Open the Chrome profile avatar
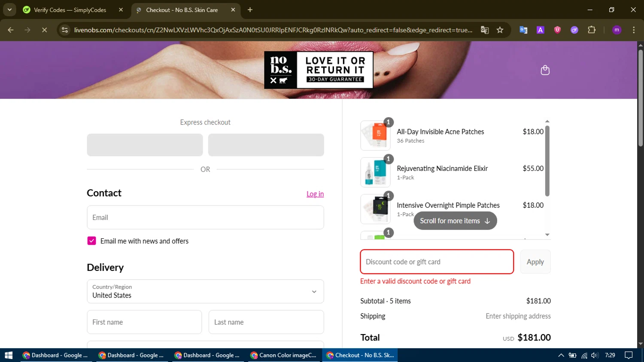The image size is (644, 362). pos(617,30)
